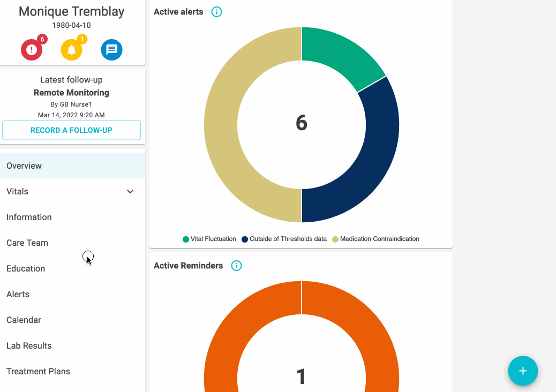Screen dimensions: 556x392
Task: Click RECORD A FOLLOW-UP button
Action: tap(71, 130)
